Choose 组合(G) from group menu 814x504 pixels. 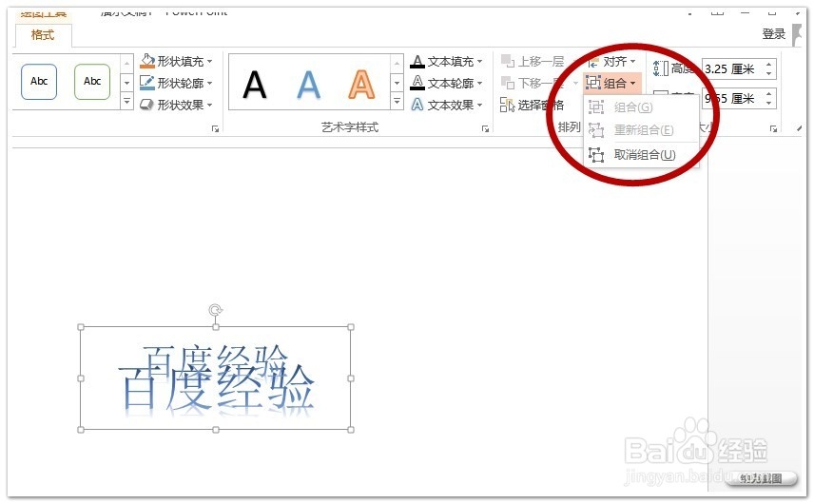[641, 107]
